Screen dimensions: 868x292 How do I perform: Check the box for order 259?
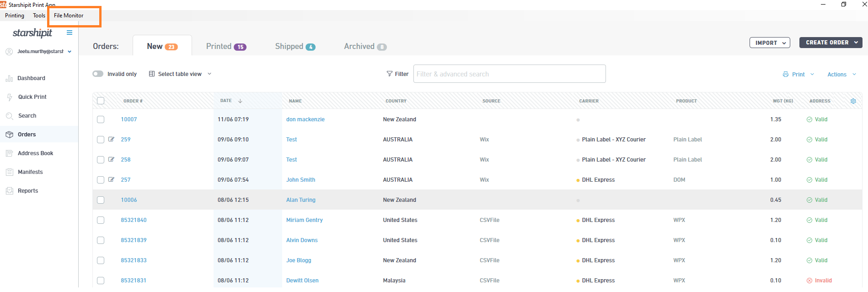tap(101, 140)
